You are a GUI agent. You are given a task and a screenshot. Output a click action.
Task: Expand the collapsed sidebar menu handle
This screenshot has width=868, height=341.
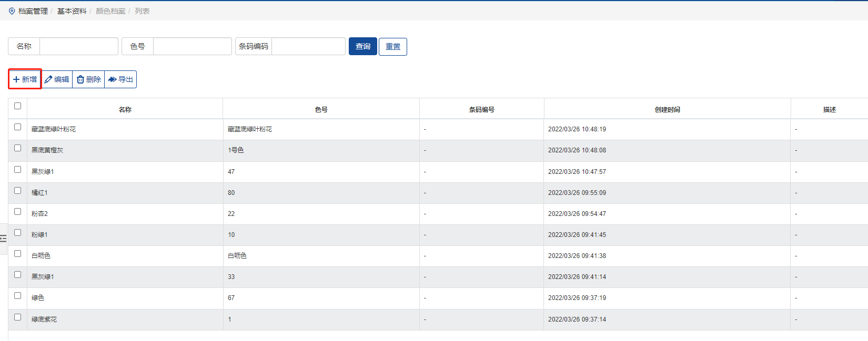point(3,239)
